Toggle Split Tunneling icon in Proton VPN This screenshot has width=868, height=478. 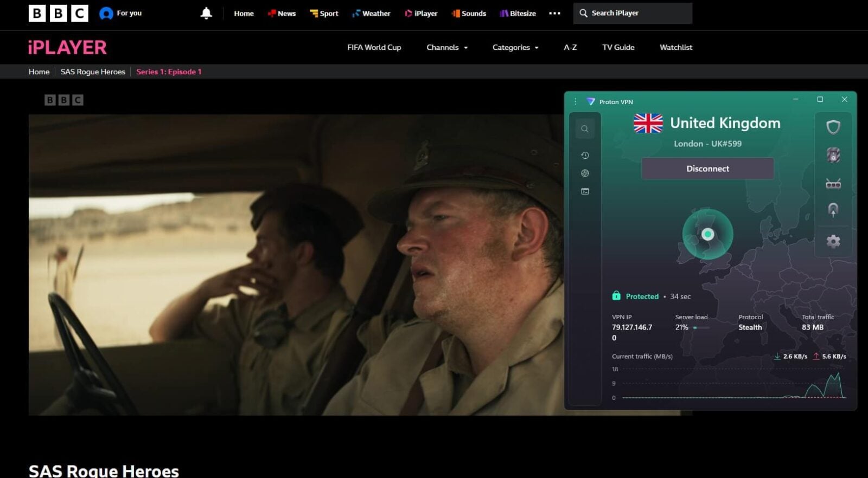833,210
